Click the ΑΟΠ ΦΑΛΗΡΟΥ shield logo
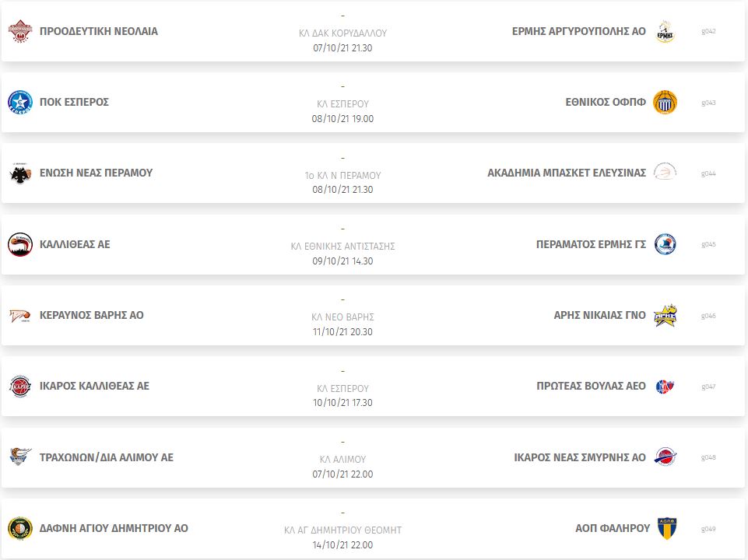The width and height of the screenshot is (748, 560). (665, 529)
